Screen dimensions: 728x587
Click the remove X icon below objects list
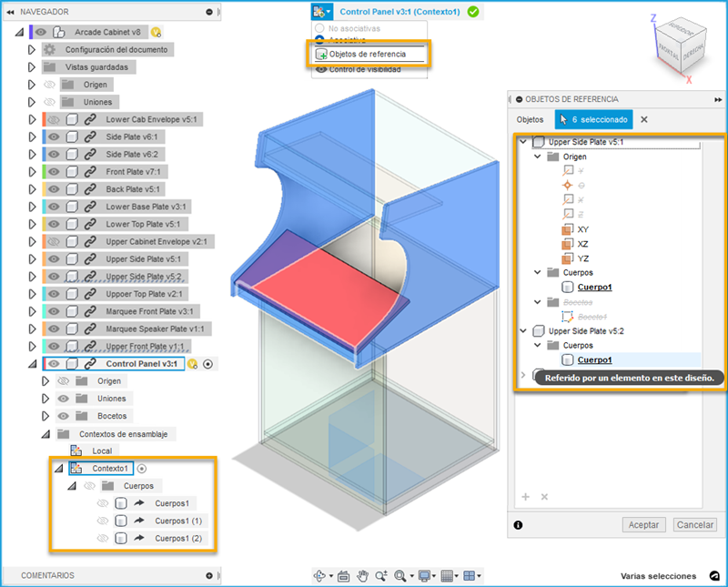pos(544,497)
